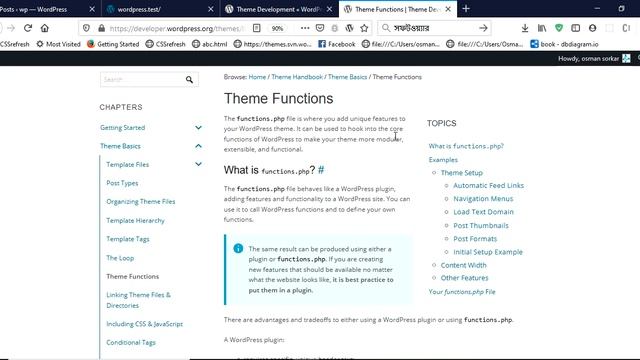Focus the handbook Search input field
This screenshot has height=360, width=640.
tap(142, 80)
